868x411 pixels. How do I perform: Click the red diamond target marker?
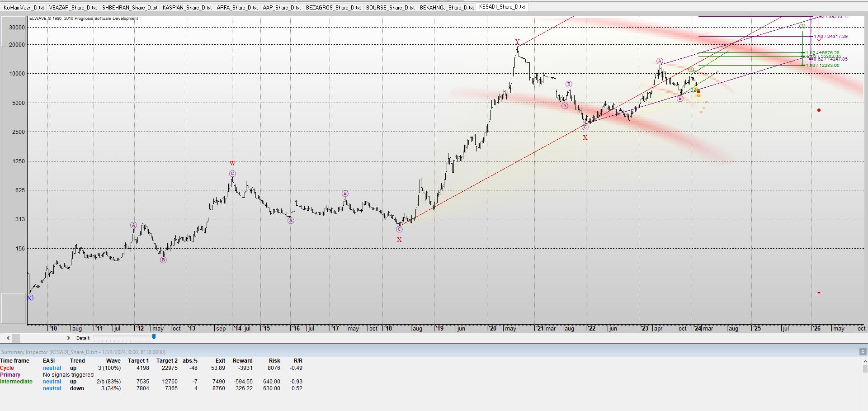(819, 110)
